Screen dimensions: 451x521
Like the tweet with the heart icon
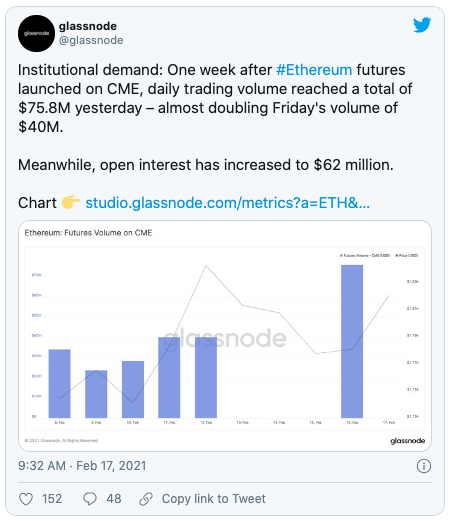pyautogui.click(x=26, y=499)
